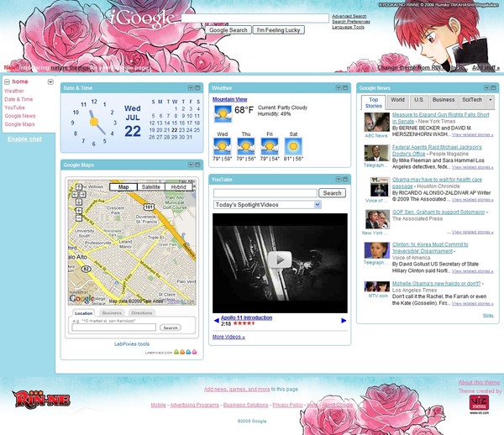This screenshot has height=435, width=504.
Task: Pan the map up with arrow control
Action: coord(79,187)
